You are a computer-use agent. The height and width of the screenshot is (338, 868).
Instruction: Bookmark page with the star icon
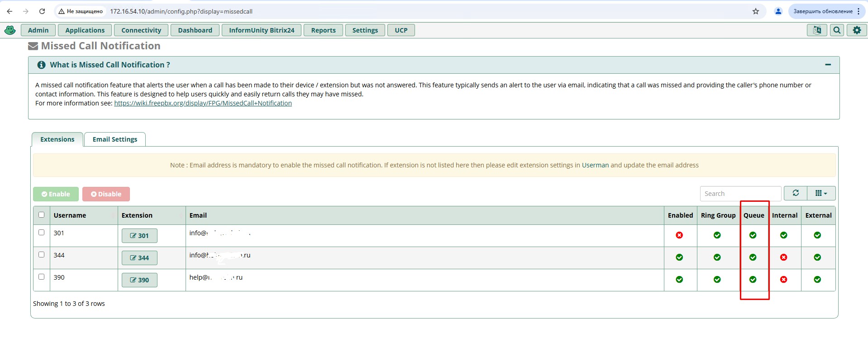pos(755,11)
